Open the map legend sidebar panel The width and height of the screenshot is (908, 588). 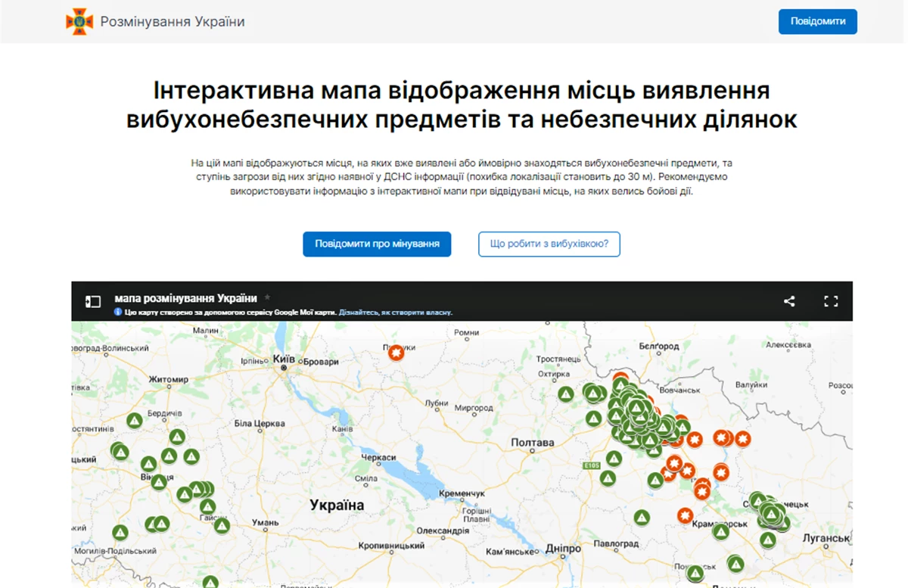point(92,301)
